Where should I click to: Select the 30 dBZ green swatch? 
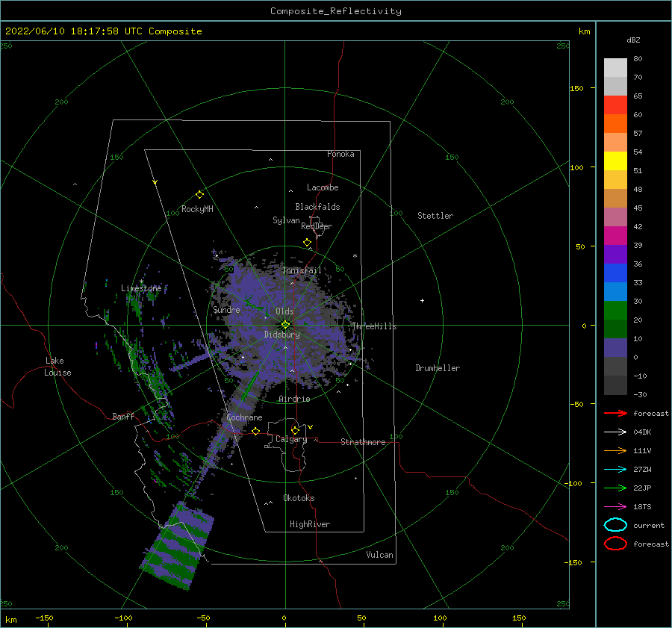click(x=615, y=311)
